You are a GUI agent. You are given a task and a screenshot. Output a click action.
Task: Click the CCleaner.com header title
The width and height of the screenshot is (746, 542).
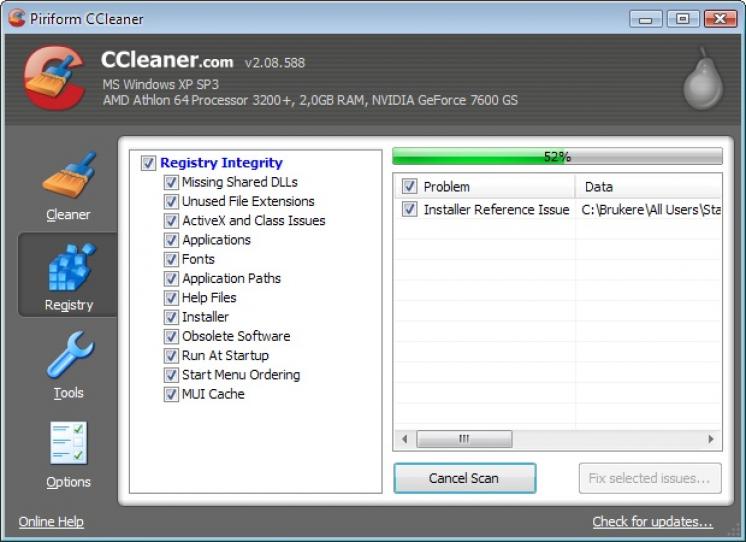pos(167,60)
